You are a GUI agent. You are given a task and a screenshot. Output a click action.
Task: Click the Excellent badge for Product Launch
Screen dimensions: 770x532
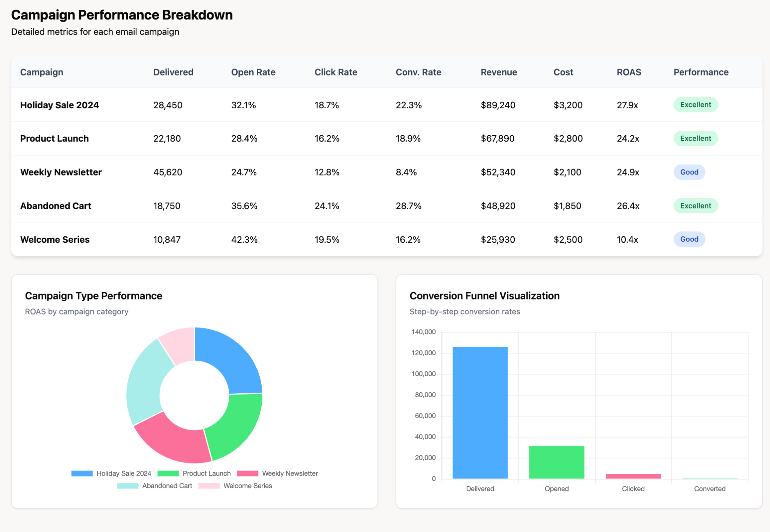coord(696,138)
